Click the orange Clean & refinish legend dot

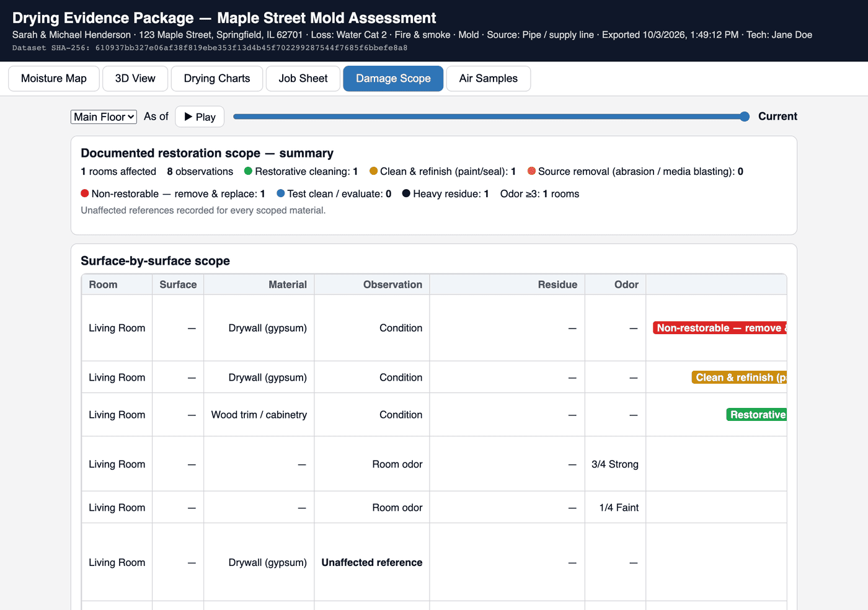[373, 171]
